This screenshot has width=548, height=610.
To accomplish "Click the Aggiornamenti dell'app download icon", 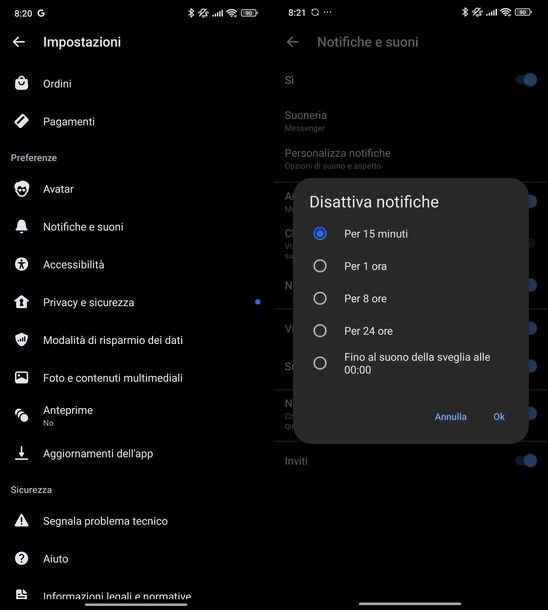I will click(x=21, y=453).
